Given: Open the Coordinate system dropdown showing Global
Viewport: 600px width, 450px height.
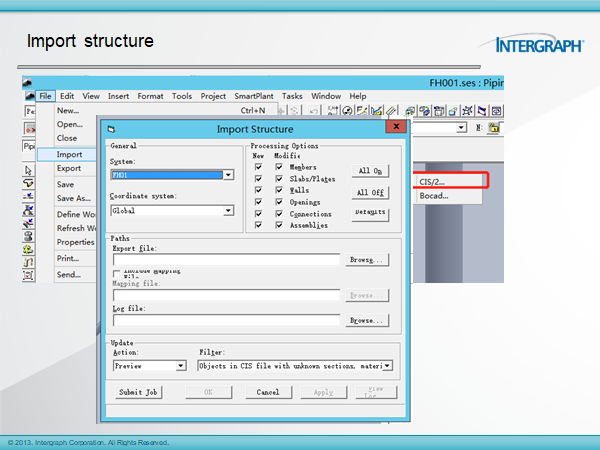Looking at the screenshot, I should (x=228, y=210).
